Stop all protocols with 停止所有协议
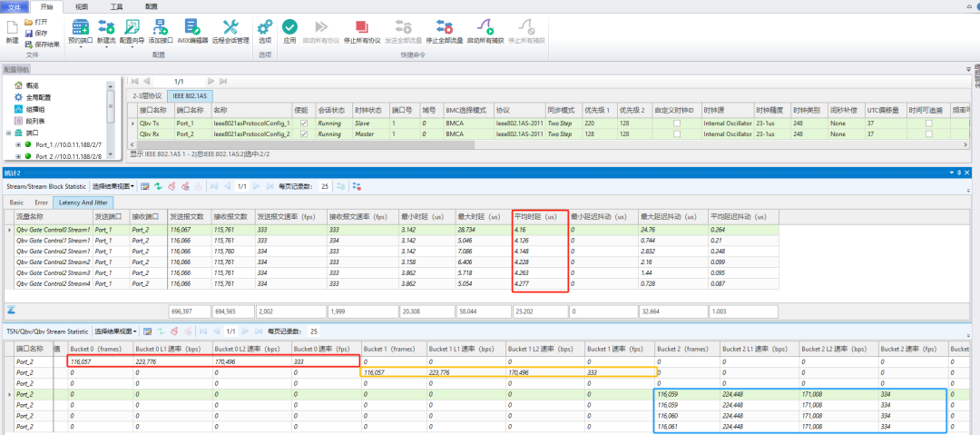This screenshot has height=435, width=980. [x=362, y=31]
